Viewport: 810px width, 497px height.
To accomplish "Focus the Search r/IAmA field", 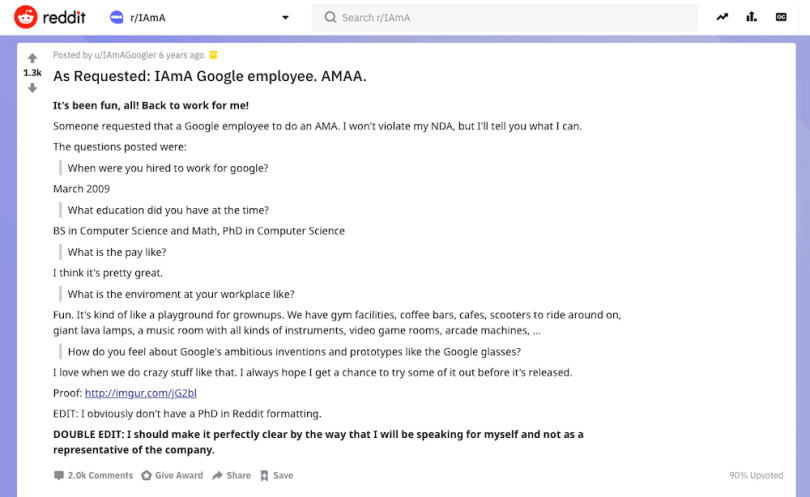I will 505,18.
